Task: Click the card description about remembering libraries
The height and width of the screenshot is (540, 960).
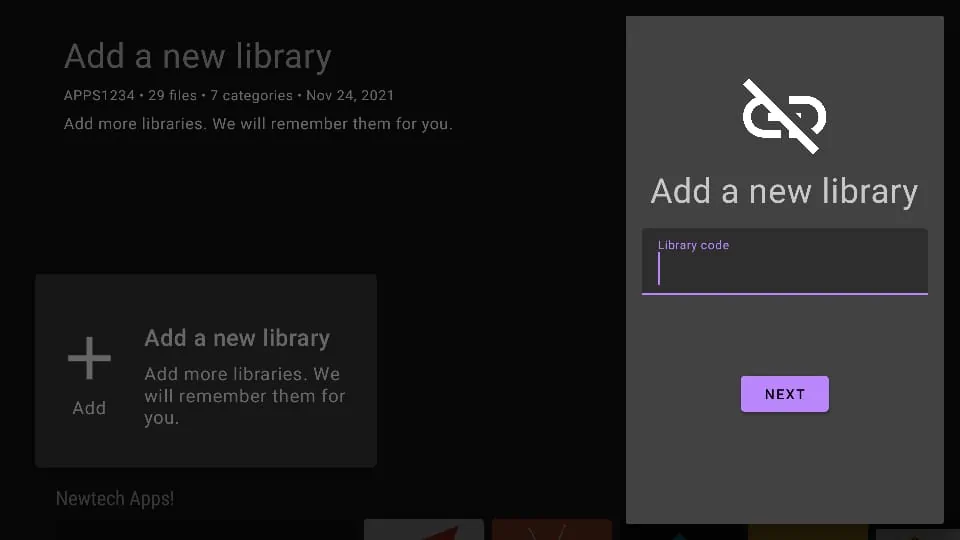Action: [244, 396]
